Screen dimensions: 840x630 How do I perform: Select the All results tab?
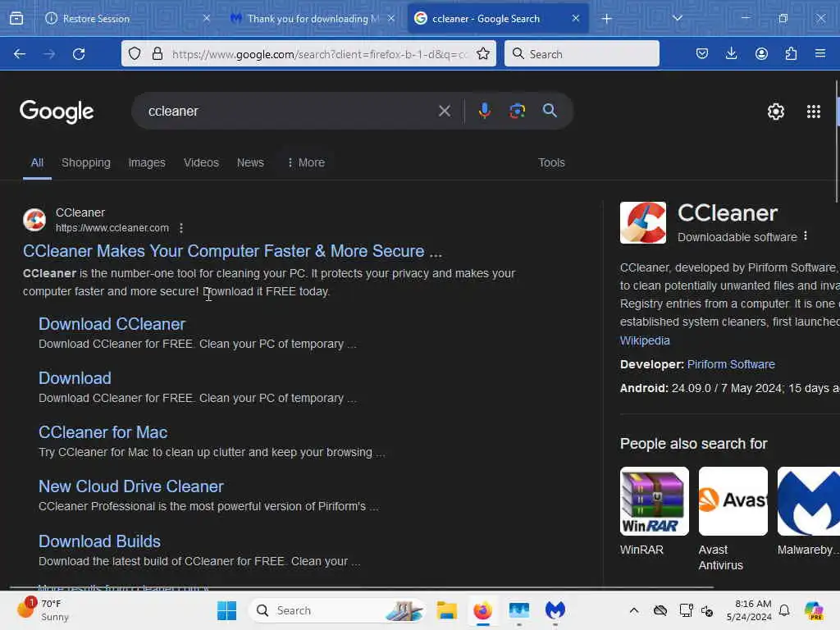coord(37,163)
